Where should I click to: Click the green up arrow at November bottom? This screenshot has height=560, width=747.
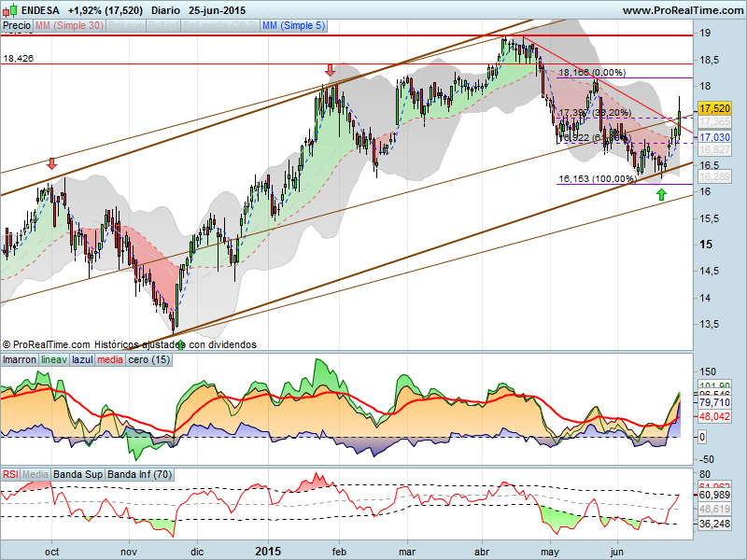(x=180, y=344)
